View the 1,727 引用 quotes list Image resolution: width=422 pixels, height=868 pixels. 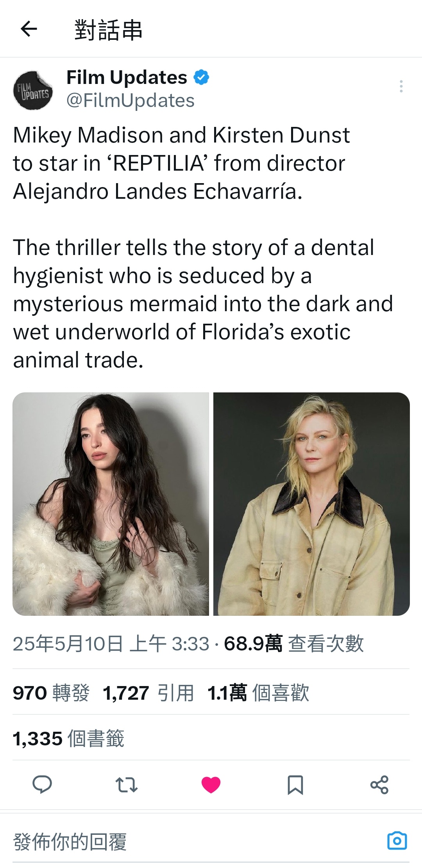pos(148,693)
